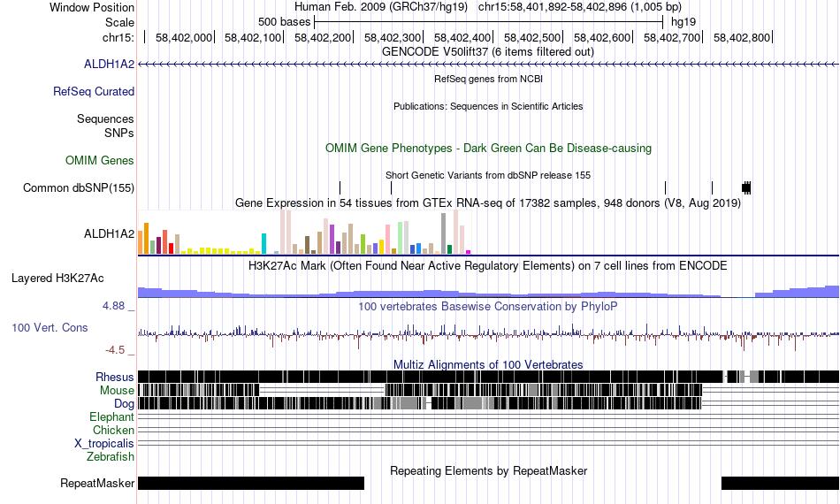Open the OMIM Genes track label

[100, 161]
